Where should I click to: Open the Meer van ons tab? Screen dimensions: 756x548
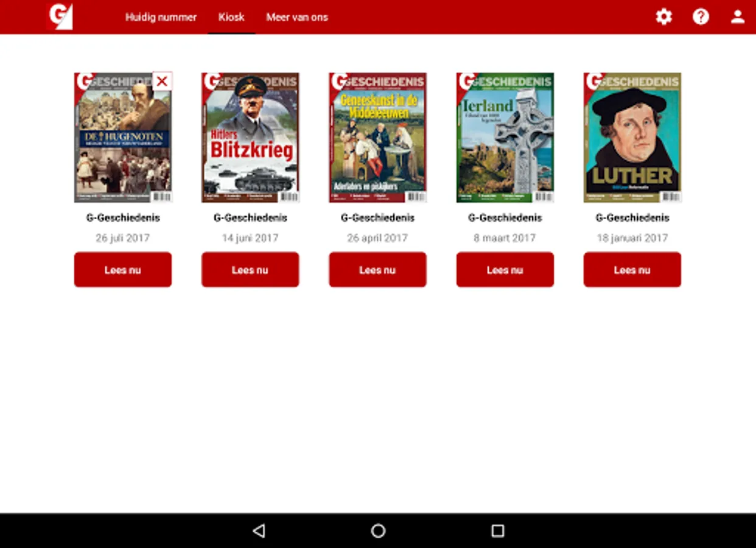pyautogui.click(x=297, y=17)
